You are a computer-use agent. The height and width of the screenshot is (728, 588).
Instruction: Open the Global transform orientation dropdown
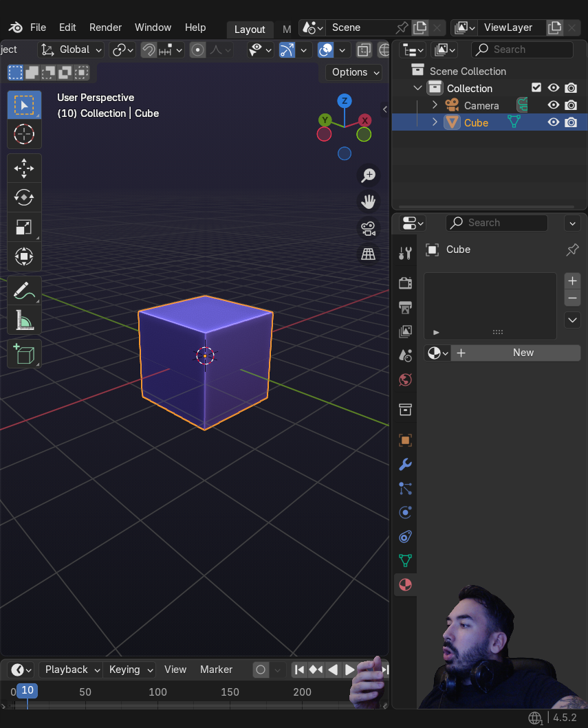72,49
